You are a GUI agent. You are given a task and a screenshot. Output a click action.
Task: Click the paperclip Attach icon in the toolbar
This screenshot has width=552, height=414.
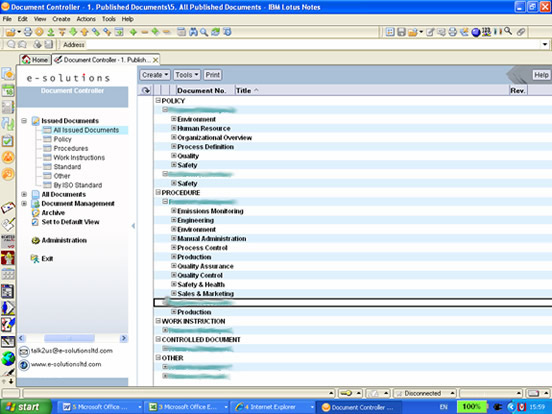(521, 32)
